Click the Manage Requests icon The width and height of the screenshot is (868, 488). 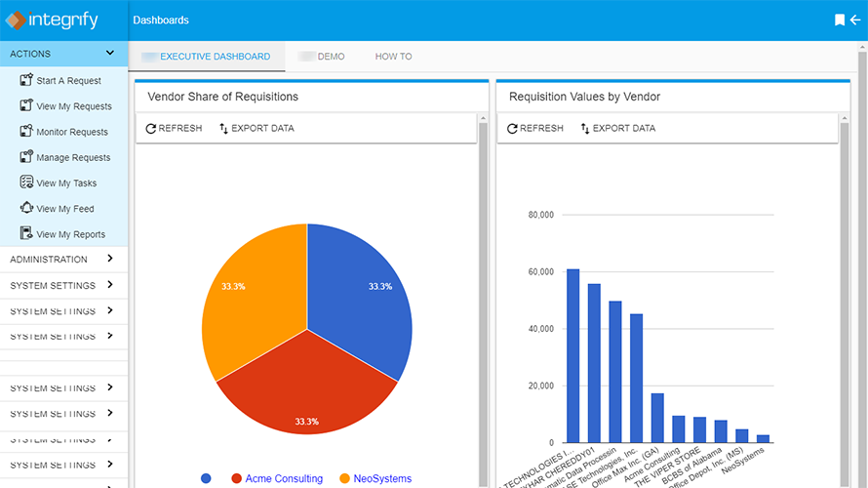[x=26, y=156]
